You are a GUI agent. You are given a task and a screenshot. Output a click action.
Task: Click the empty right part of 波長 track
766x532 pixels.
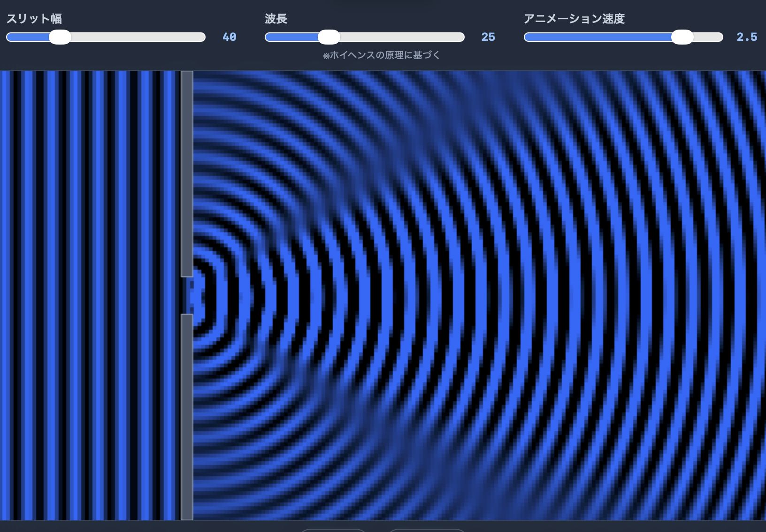402,37
